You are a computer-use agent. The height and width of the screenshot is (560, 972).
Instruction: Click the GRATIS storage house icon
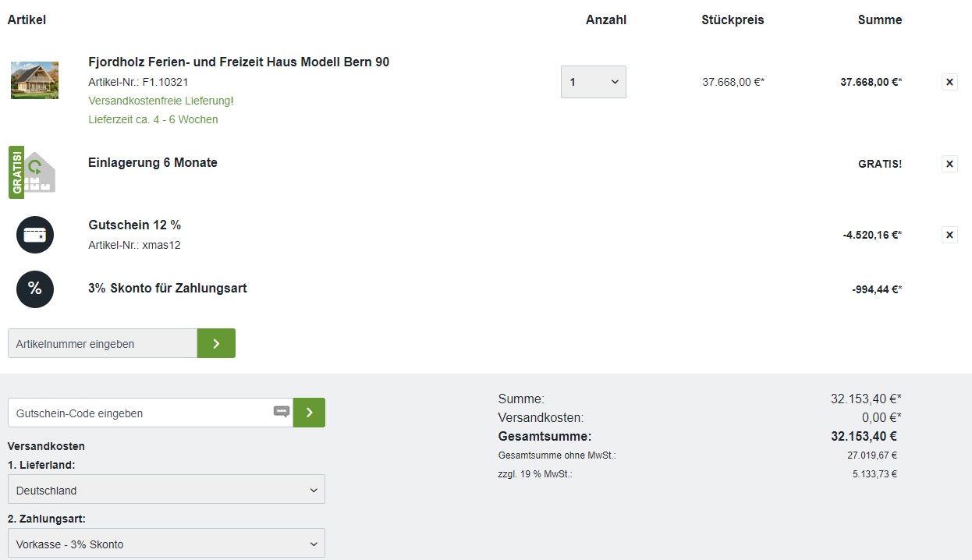pos(32,172)
